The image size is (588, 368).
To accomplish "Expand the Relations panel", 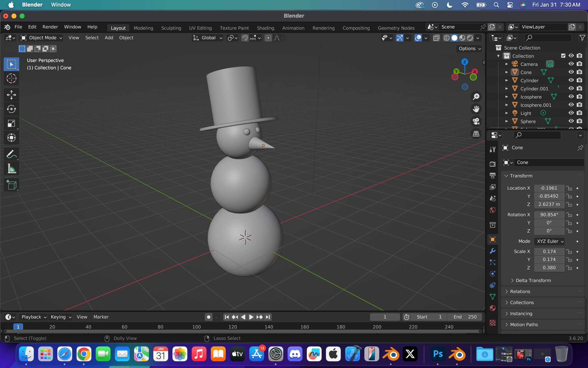I will (520, 291).
